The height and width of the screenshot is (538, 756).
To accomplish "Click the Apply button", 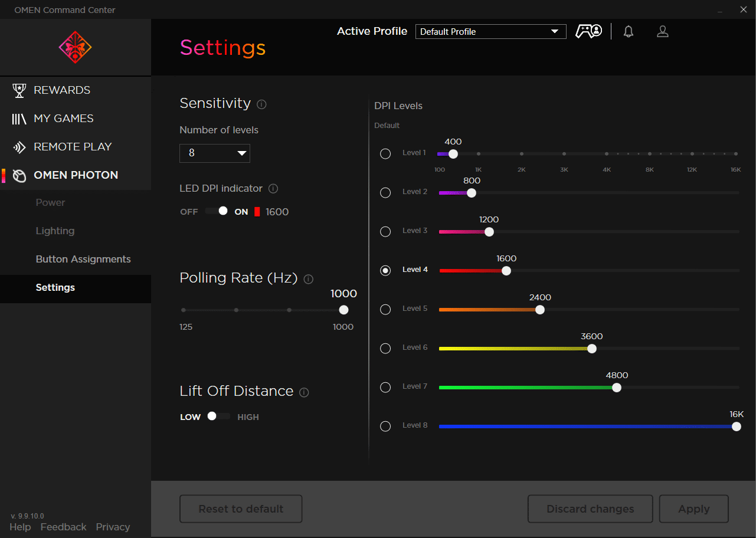I will coord(693,509).
